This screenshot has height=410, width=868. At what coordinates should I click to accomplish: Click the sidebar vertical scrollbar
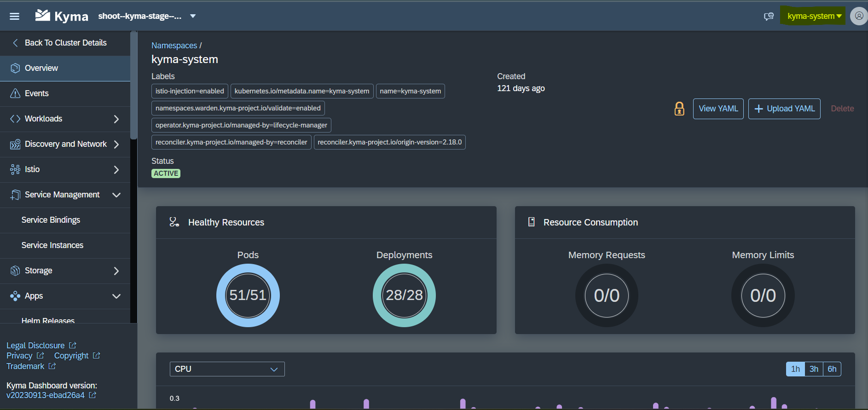coord(133,85)
